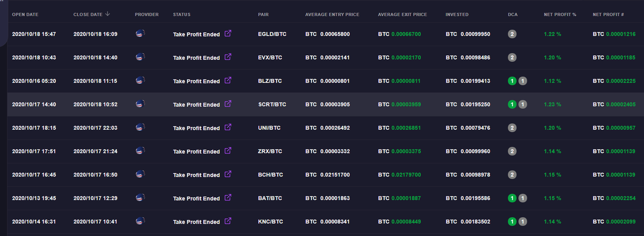Click Take Profit Ended status for EGLD/BTC
Screen dimensions: 644x236
196,34
